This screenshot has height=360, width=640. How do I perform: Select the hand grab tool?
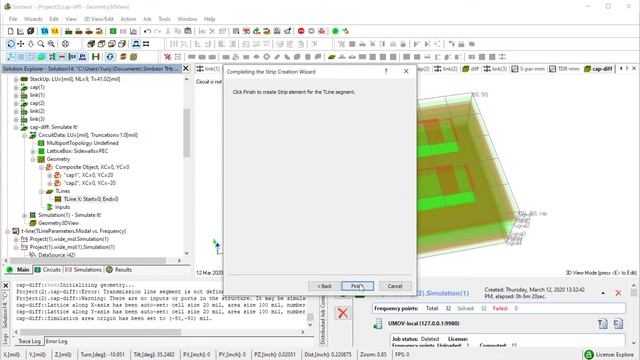click(31, 44)
